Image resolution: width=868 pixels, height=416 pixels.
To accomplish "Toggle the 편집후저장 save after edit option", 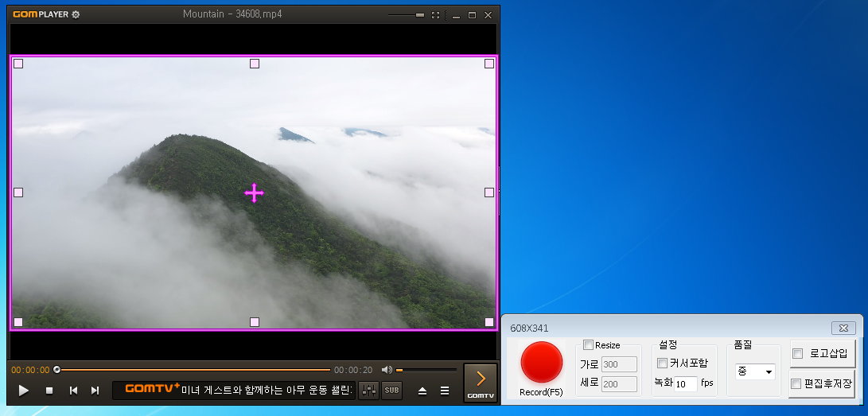I will pyautogui.click(x=823, y=384).
